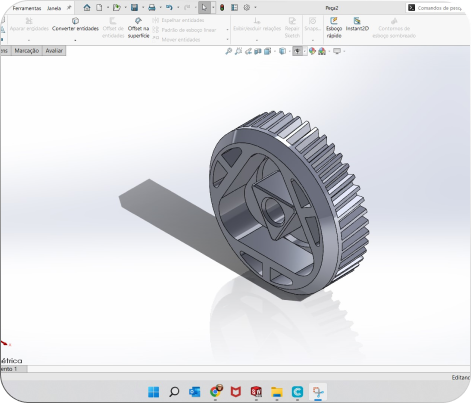This screenshot has width=472, height=403.
Task: Open the Snipping Tool taskbar icon
Action: click(318, 392)
